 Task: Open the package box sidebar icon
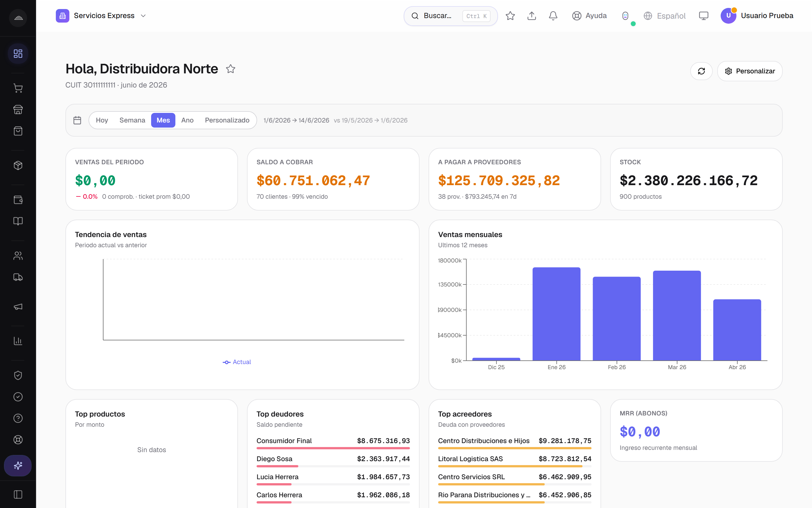pyautogui.click(x=18, y=165)
